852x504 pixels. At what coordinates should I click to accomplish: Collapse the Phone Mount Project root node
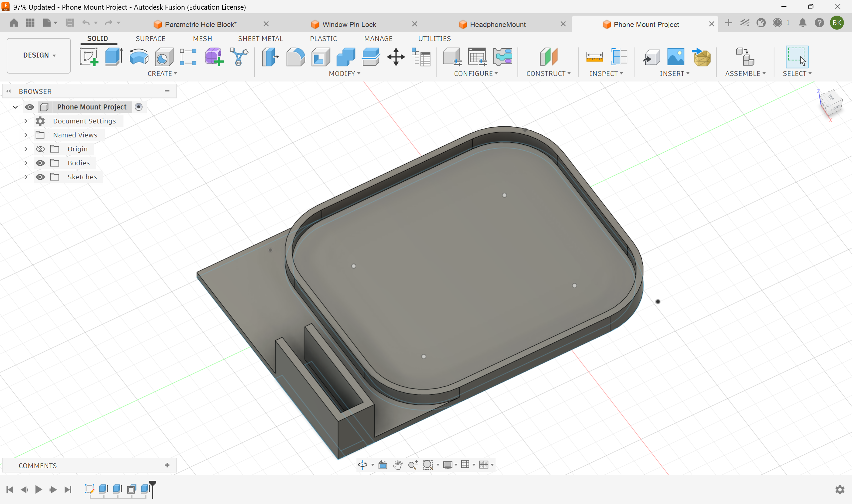coord(15,107)
